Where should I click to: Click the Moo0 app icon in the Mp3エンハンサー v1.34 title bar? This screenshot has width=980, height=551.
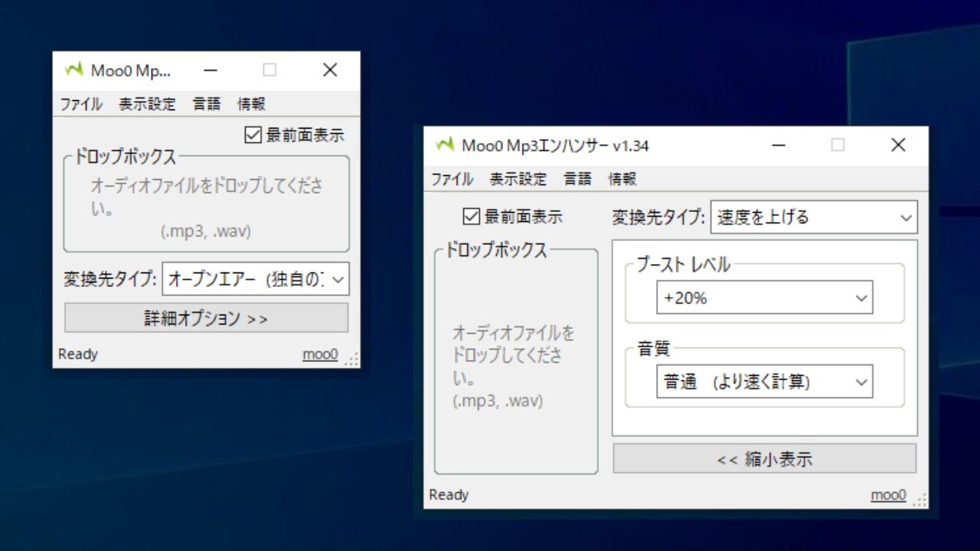click(444, 145)
